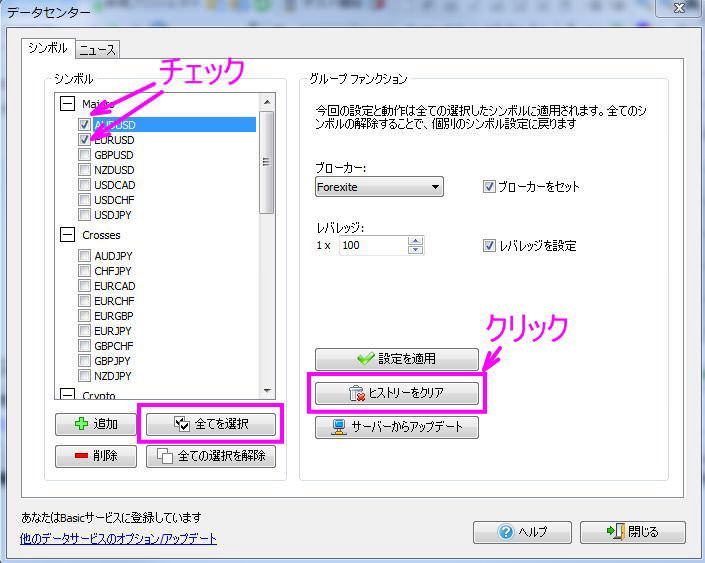The height and width of the screenshot is (563, 705).
Task: Toggle the GBPUSD symbol checkbox
Action: 85,155
